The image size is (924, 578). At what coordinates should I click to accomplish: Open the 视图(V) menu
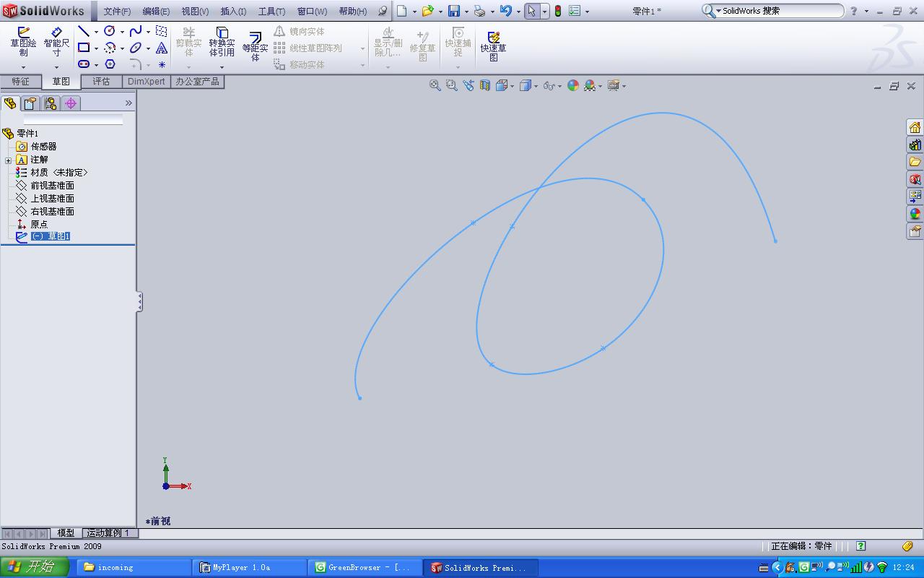point(195,11)
